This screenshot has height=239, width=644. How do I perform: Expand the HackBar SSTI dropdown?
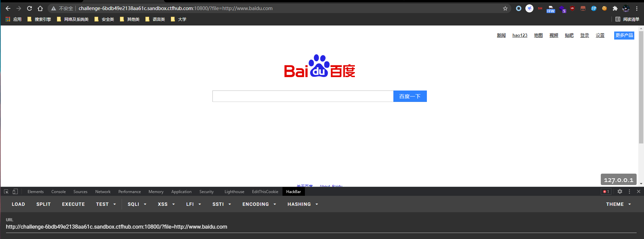(x=222, y=204)
